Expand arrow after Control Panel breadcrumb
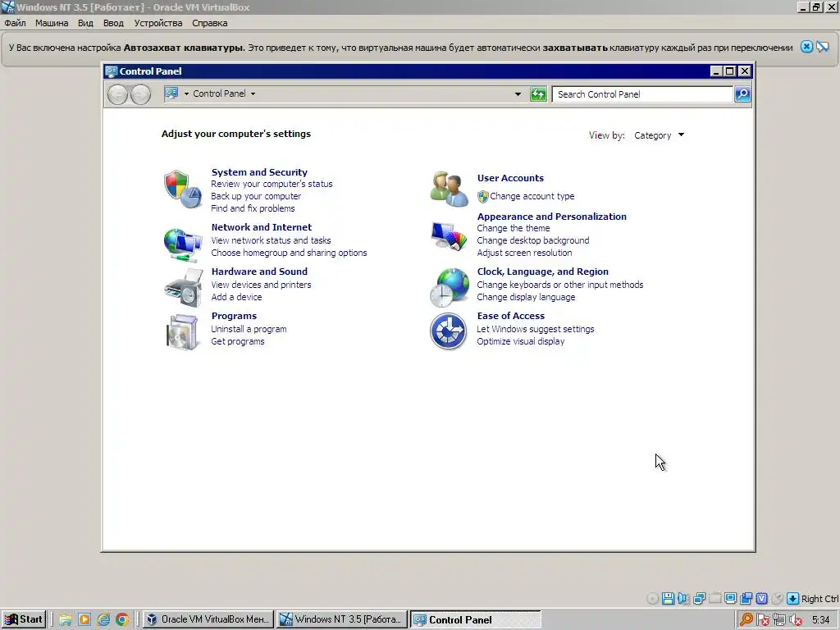Screen dimensions: 840x630 click(253, 94)
